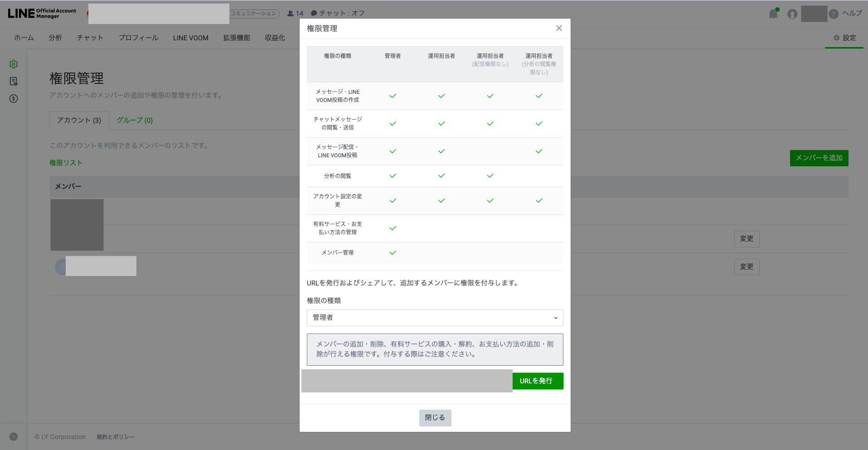Click the アカウント設定の変更 row label
This screenshot has height=450, width=868.
338,201
